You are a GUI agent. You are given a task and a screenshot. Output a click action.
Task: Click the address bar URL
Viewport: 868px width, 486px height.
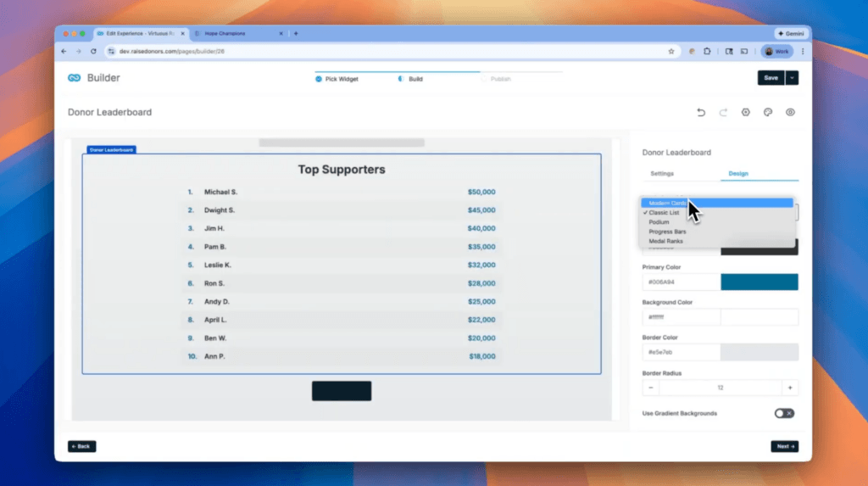[172, 51]
